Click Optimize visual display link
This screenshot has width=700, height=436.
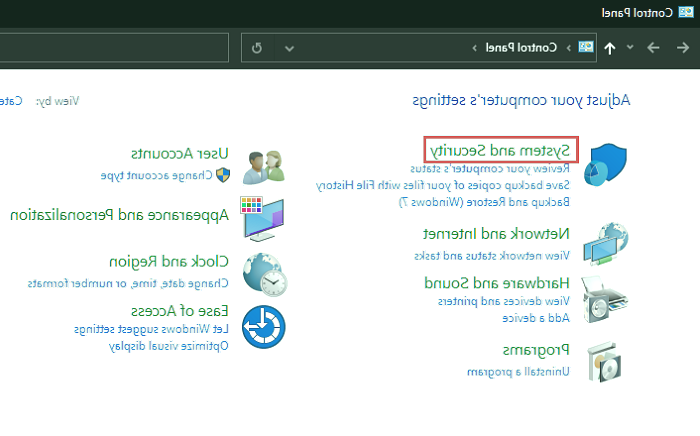point(168,346)
